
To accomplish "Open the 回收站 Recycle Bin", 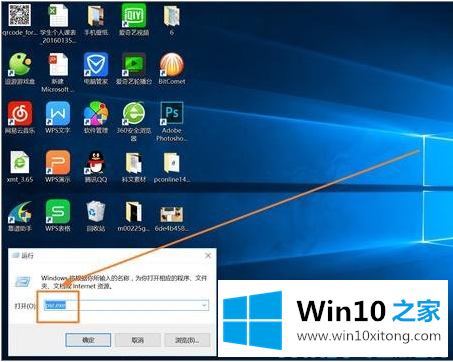I will coord(96,216).
